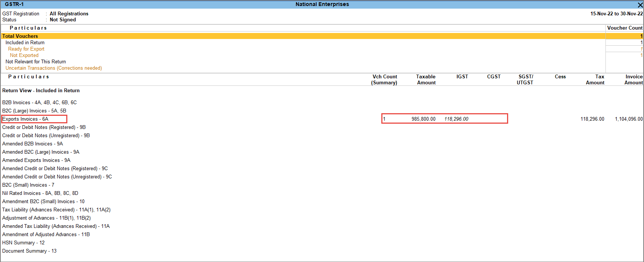Open Tax Liability (Advances Received) - 11A(1), 11A(2)
The image size is (644, 262).
[x=57, y=210]
